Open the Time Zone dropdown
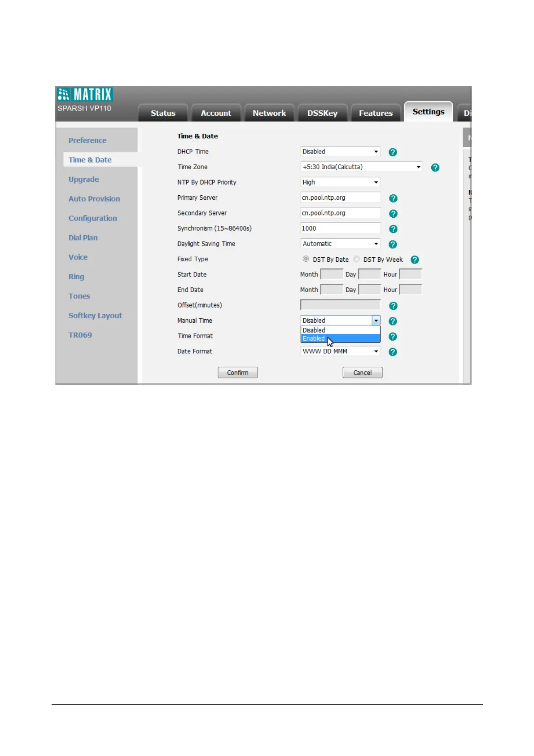The width and height of the screenshot is (534, 756). [361, 167]
